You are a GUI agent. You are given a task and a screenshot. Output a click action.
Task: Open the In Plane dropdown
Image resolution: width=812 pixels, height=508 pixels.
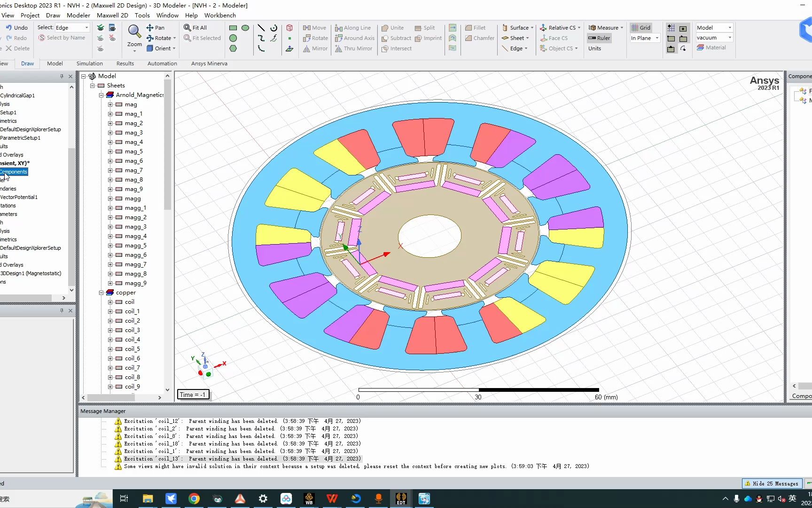coord(657,38)
